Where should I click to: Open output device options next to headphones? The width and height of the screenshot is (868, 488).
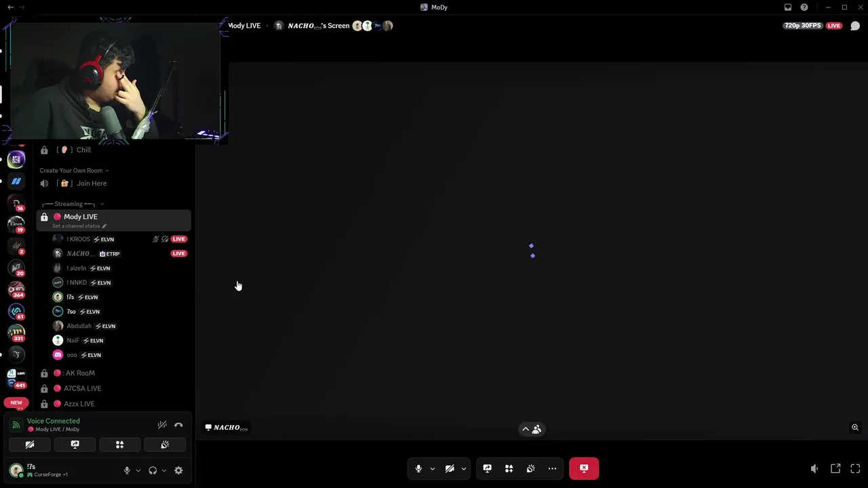pos(163,470)
